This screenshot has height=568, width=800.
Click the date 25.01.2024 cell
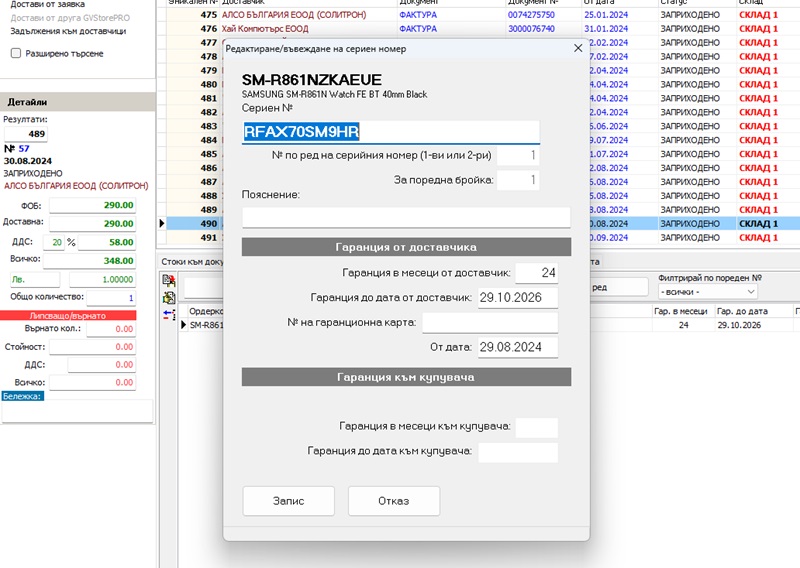point(606,15)
